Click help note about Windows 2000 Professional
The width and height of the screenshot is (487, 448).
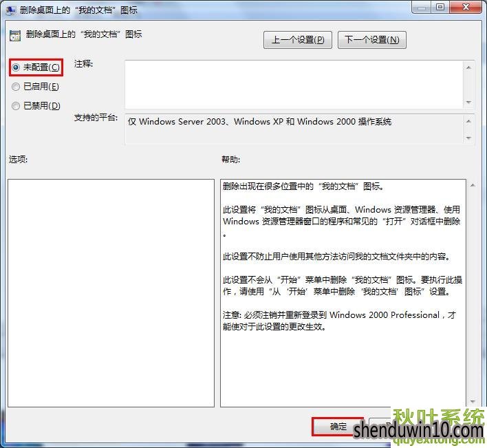[339, 321]
